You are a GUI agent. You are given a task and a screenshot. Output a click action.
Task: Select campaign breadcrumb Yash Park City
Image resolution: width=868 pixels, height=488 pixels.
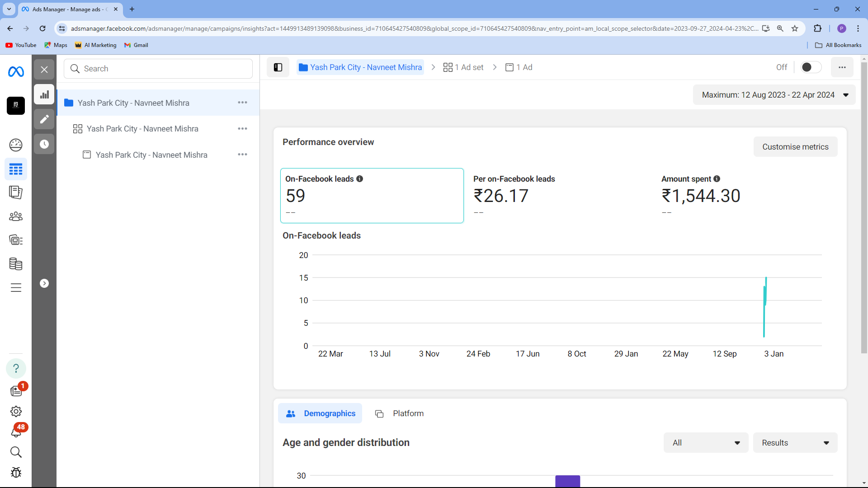tap(360, 67)
